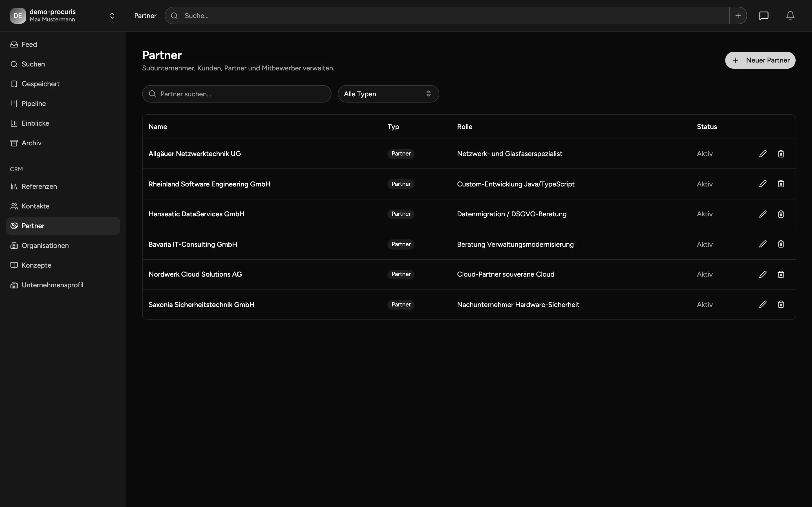Expand the demo-procuris workspace switcher
The height and width of the screenshot is (507, 812).
pyautogui.click(x=63, y=16)
